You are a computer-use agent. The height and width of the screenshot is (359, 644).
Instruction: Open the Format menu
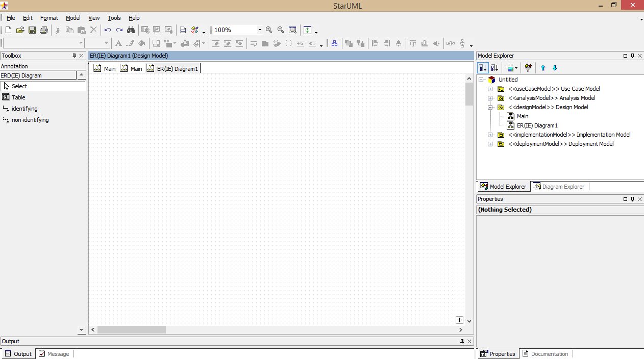[49, 18]
